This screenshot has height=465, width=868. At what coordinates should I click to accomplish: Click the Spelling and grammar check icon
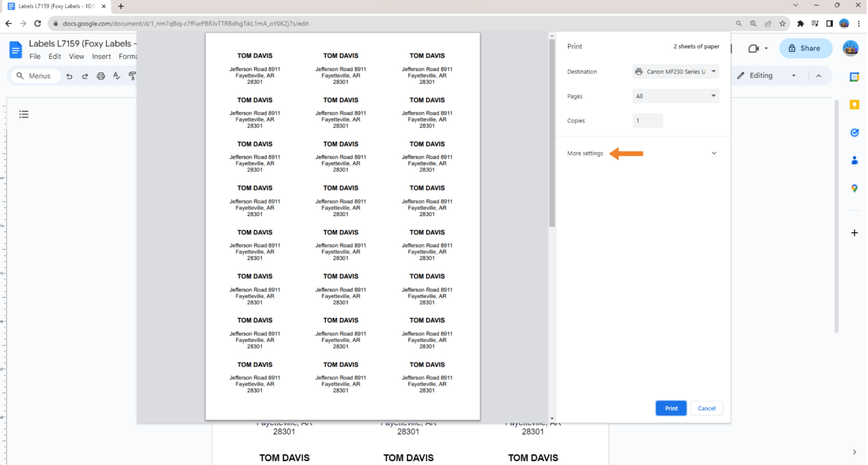point(116,76)
